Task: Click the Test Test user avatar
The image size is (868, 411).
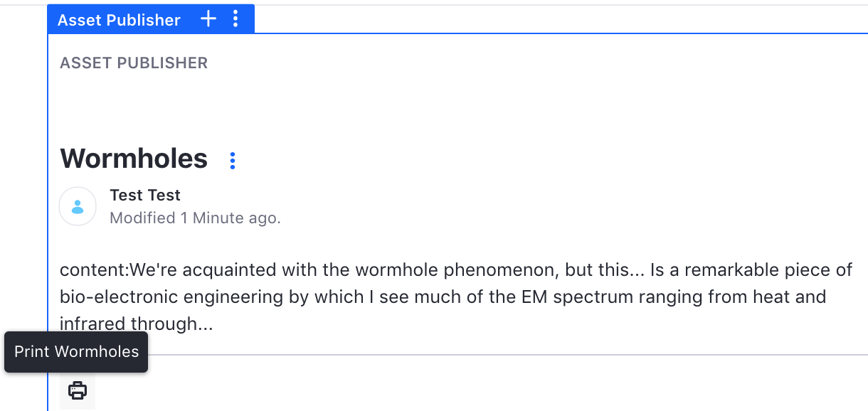Action: [x=78, y=206]
